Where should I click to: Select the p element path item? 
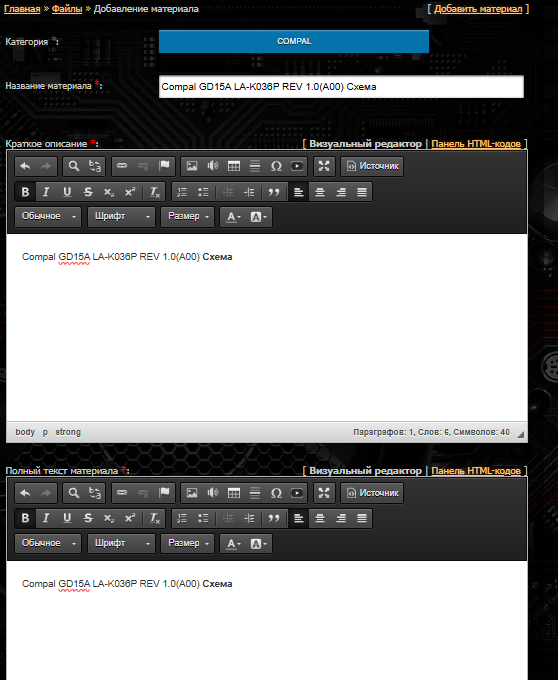point(45,432)
